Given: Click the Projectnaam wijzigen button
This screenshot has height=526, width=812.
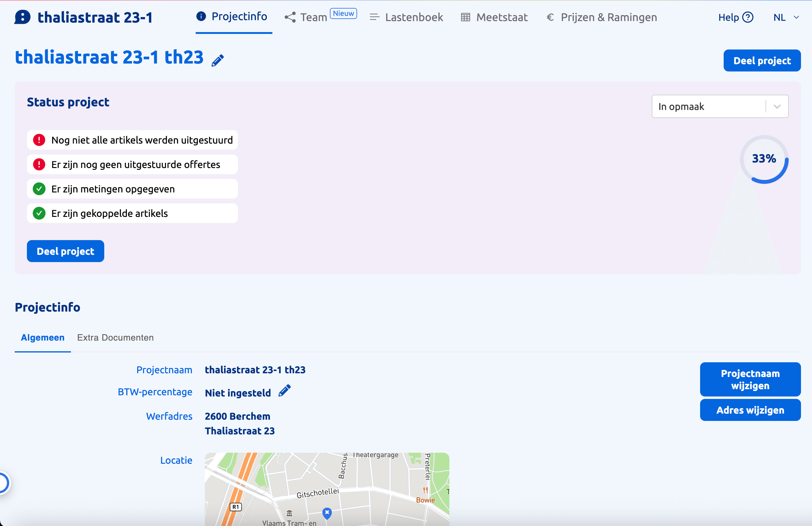Looking at the screenshot, I should coord(750,379).
